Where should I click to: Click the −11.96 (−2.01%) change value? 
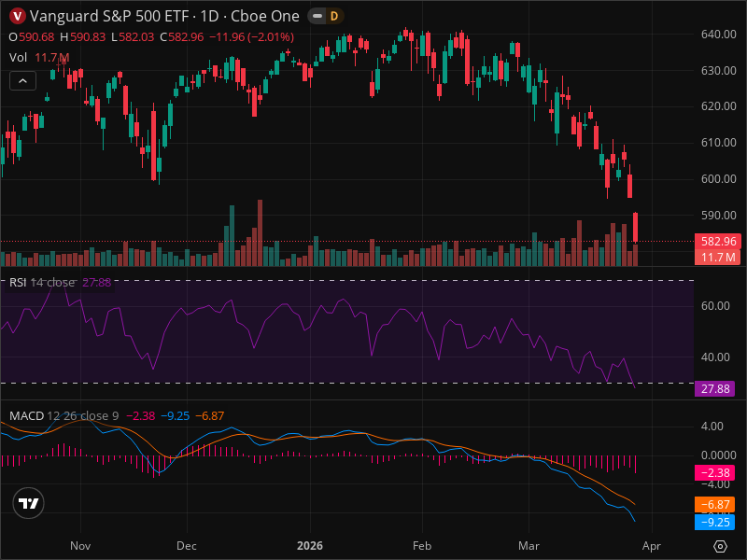coord(251,37)
